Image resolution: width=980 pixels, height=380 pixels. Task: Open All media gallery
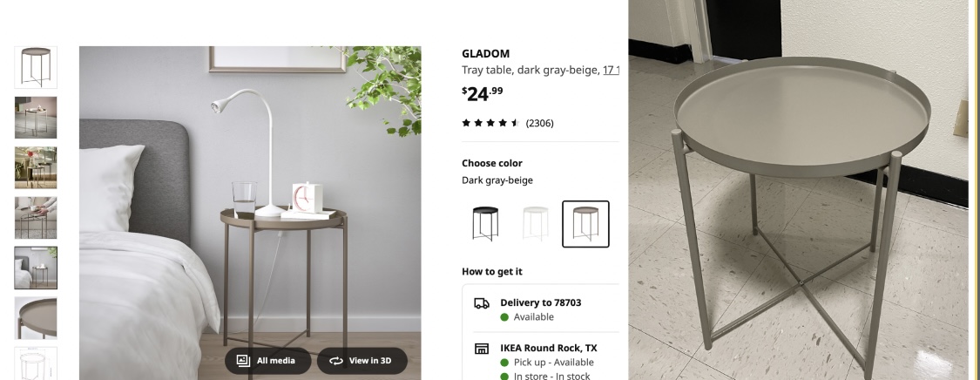268,361
